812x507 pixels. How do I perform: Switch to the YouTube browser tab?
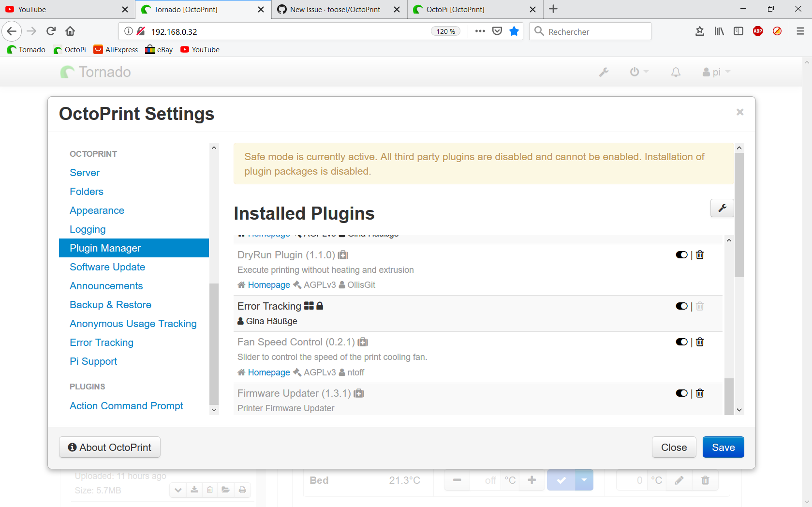tap(63, 9)
